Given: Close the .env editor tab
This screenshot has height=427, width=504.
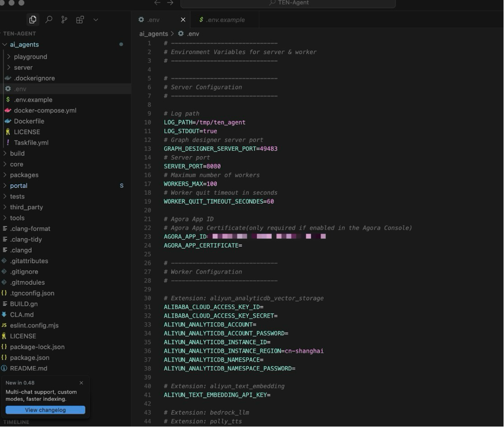Looking at the screenshot, I should tap(183, 20).
